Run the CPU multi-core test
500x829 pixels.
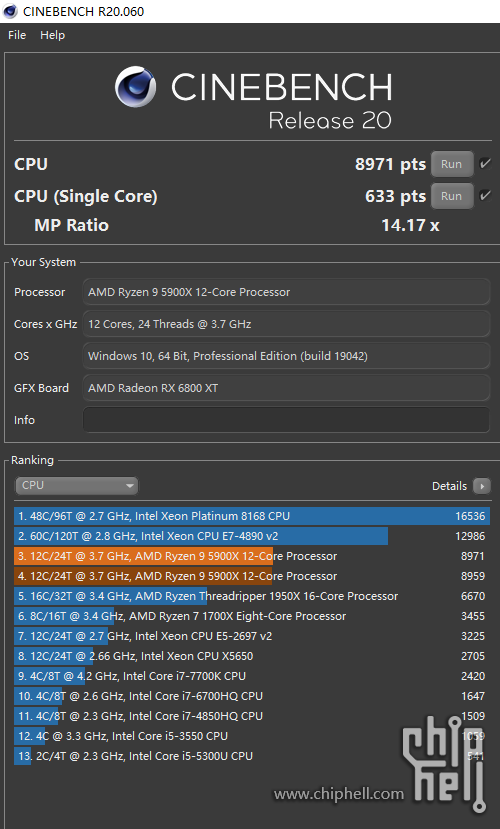451,164
